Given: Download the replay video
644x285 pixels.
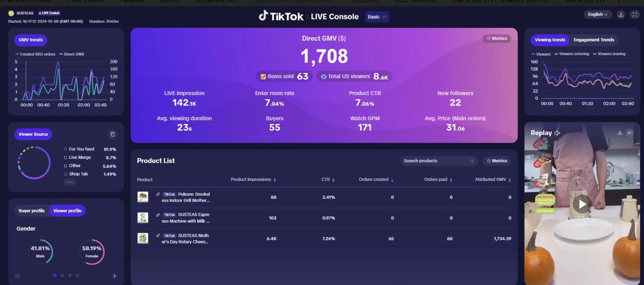Looking at the screenshot, I should click(620, 133).
